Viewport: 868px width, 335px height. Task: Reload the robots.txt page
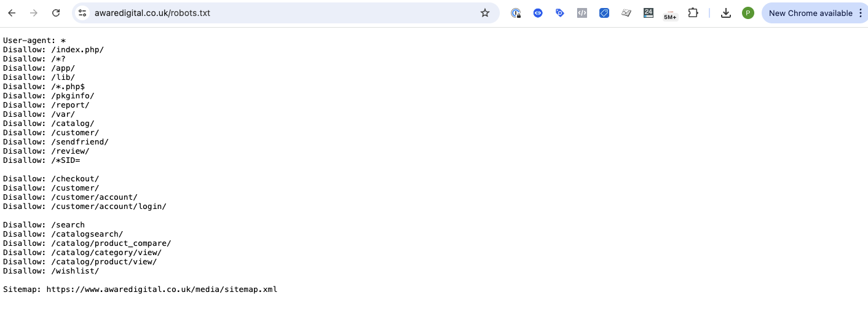tap(56, 13)
